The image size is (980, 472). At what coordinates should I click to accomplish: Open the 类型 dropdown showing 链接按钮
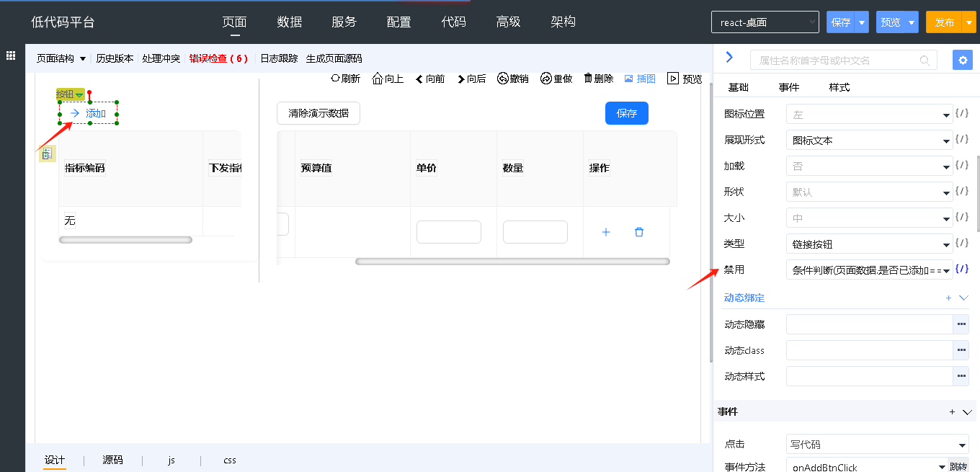[870, 244]
